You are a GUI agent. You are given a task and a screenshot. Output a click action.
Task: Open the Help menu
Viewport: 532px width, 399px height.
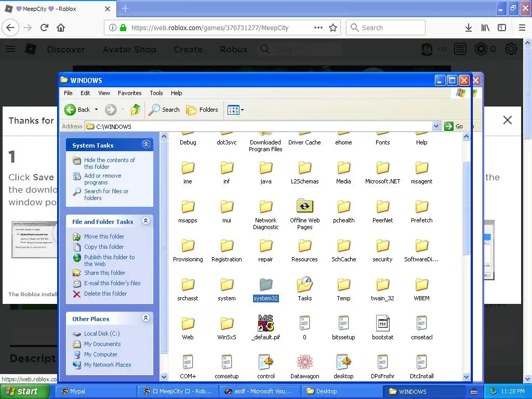click(x=177, y=93)
